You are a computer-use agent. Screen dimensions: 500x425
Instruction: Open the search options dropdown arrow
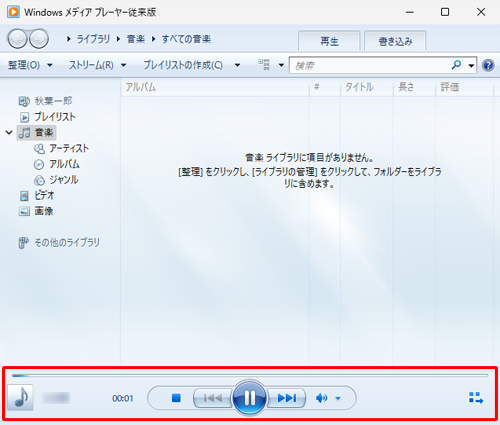471,65
